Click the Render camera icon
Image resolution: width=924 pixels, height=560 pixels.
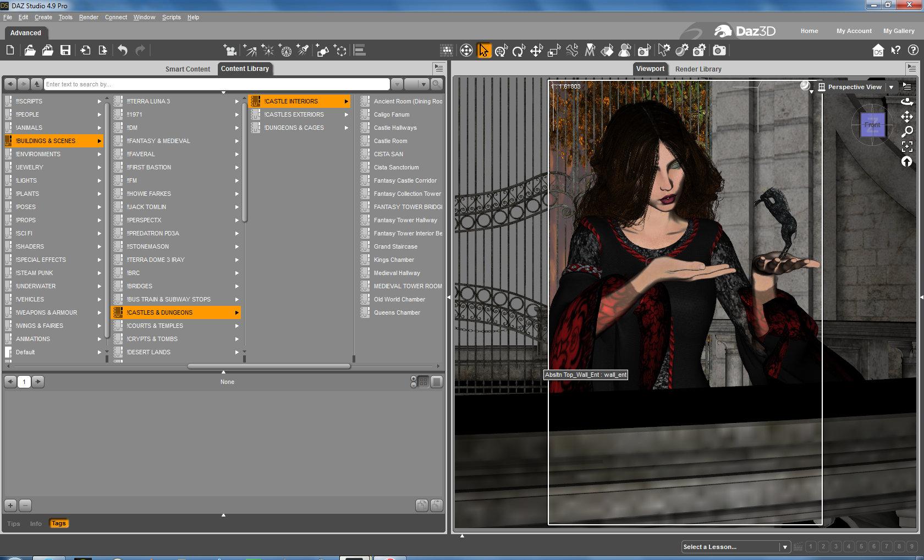pyautogui.click(x=719, y=51)
